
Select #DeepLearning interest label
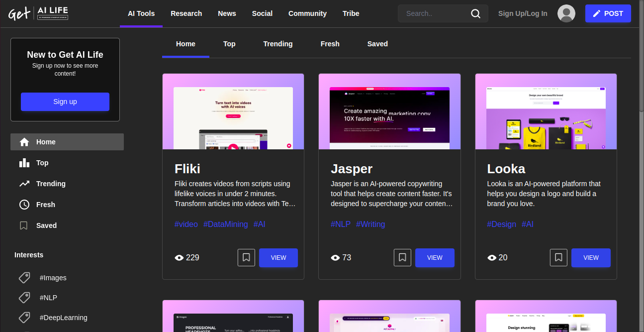[64, 318]
